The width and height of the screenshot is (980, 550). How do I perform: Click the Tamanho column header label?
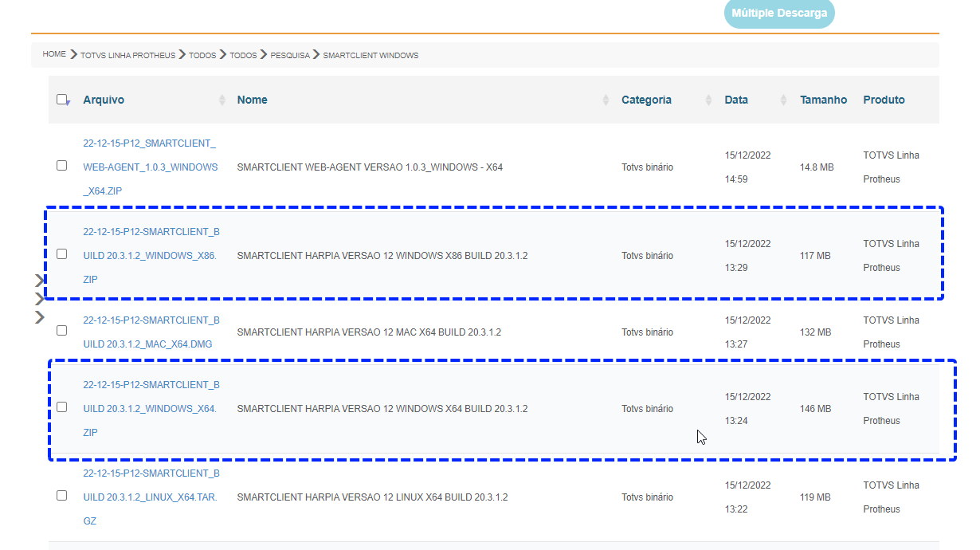click(824, 100)
